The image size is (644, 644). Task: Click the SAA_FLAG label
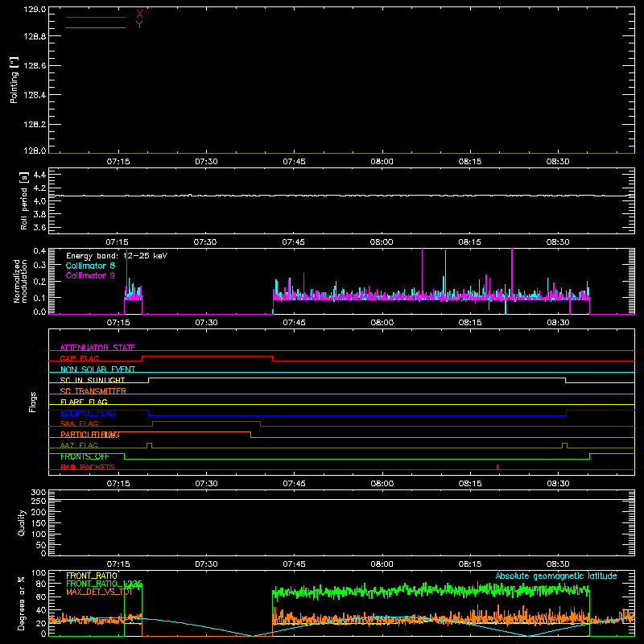pyautogui.click(x=79, y=424)
